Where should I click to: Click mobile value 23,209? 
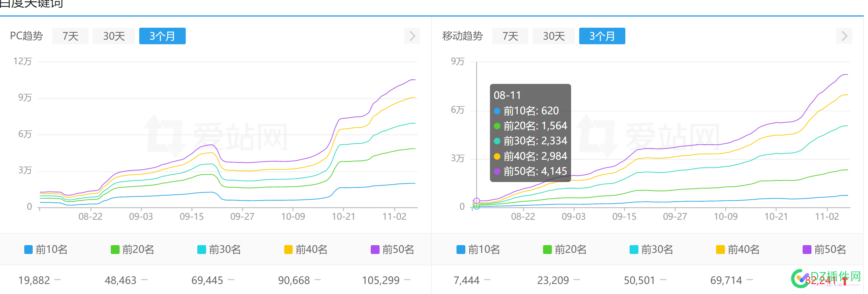(x=553, y=280)
